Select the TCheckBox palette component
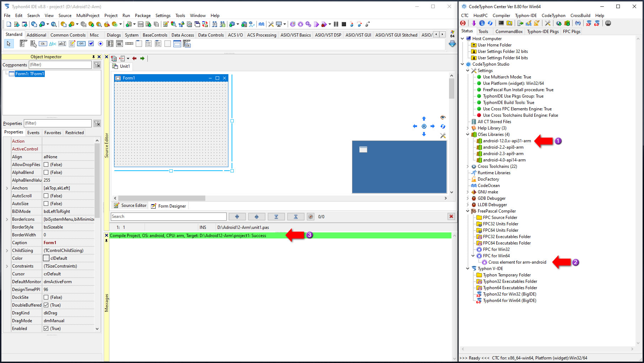This screenshot has width=644, height=363. click(x=91, y=44)
